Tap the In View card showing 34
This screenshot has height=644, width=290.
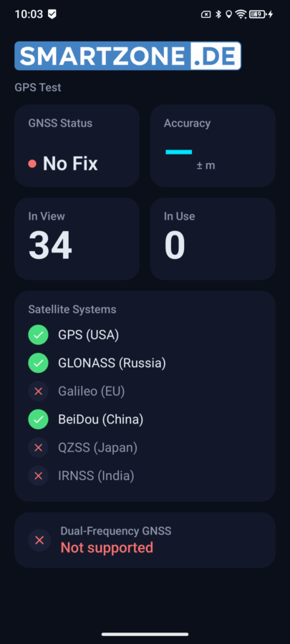77,239
